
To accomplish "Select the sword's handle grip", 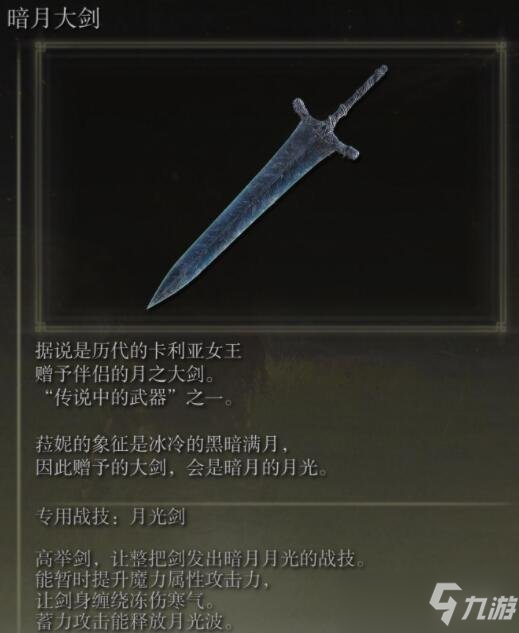I will [358, 94].
